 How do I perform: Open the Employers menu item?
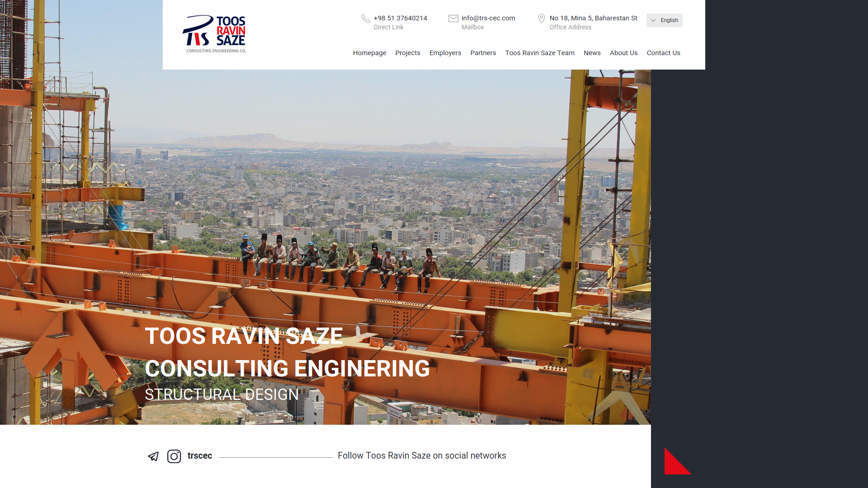(445, 53)
